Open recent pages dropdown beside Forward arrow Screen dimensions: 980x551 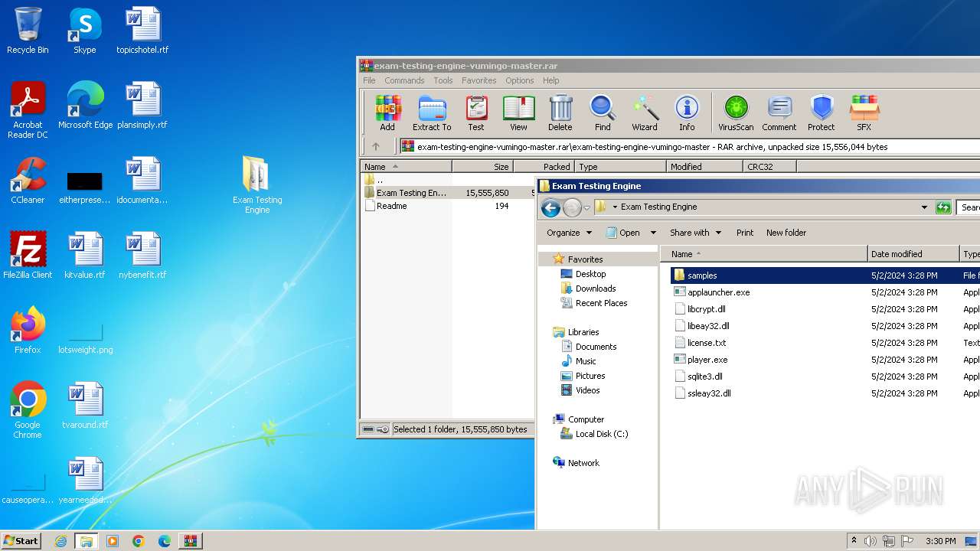pyautogui.click(x=587, y=207)
